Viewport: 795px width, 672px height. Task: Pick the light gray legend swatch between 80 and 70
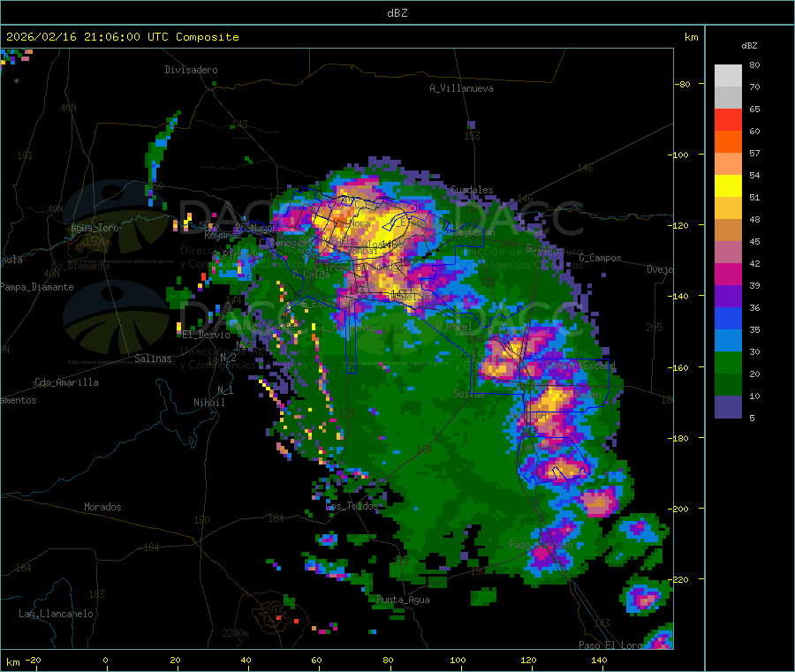tap(728, 76)
